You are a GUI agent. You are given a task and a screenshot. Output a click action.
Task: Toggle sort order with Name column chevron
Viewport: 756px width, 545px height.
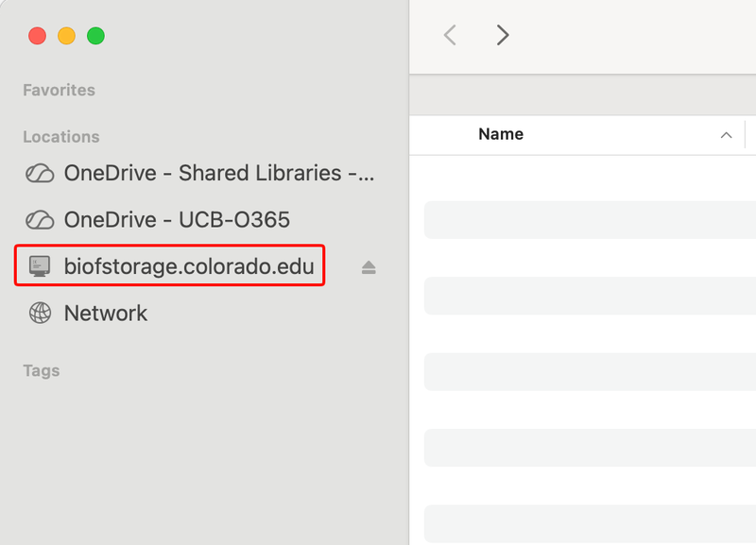[726, 135]
